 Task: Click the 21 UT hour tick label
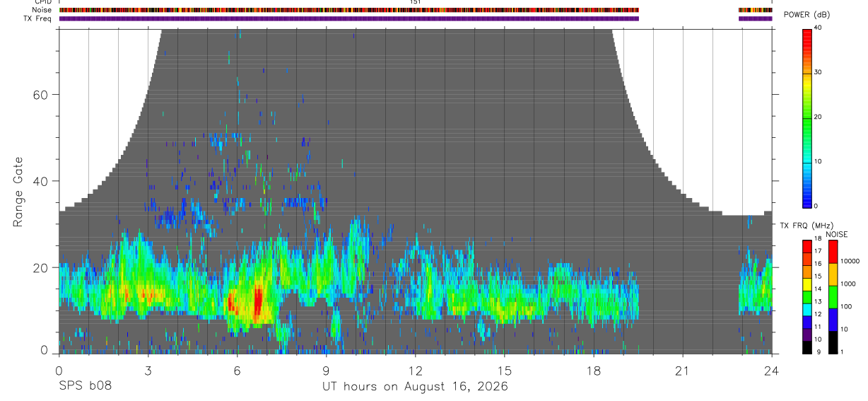tap(682, 371)
